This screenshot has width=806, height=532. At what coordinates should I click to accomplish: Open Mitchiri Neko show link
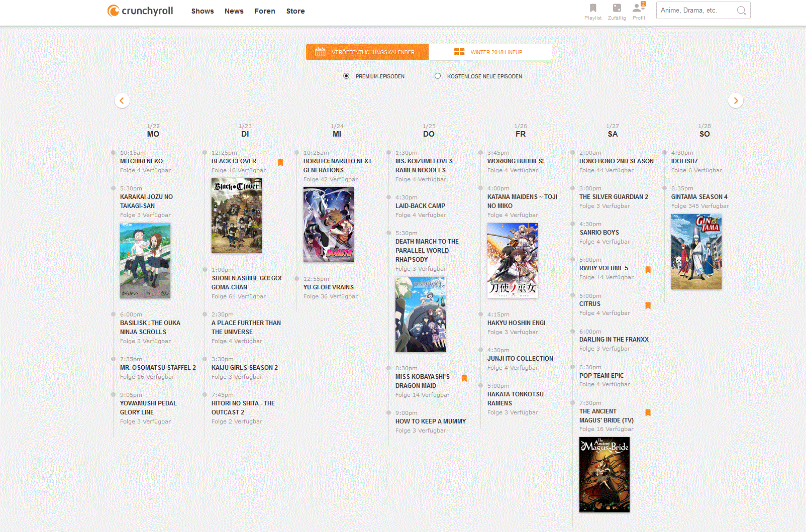pyautogui.click(x=141, y=161)
